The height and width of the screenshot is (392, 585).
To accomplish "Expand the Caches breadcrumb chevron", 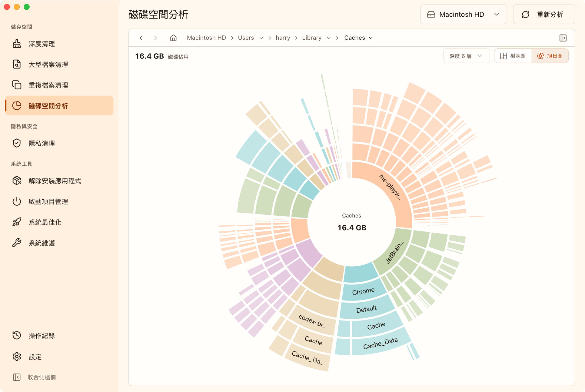I will pyautogui.click(x=371, y=38).
